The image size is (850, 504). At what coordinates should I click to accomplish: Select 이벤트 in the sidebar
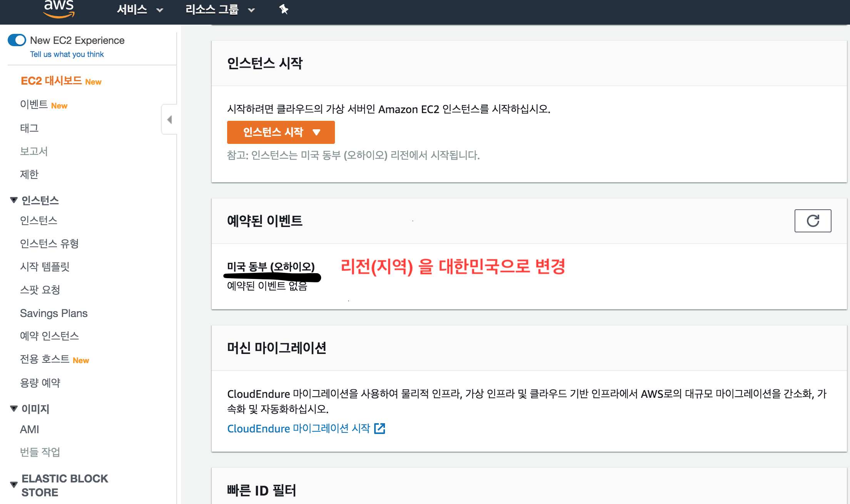click(34, 105)
